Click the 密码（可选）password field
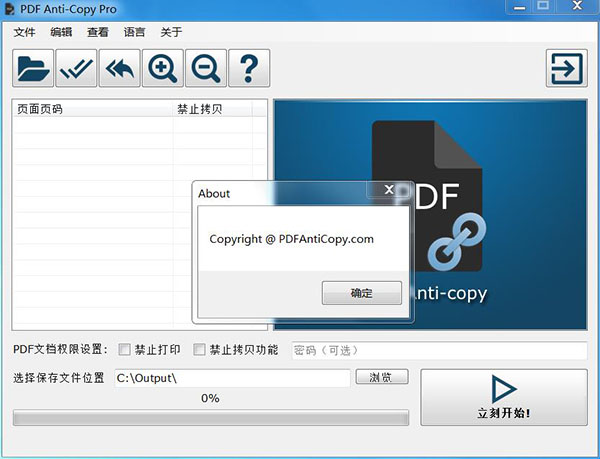The width and height of the screenshot is (600, 459). (439, 350)
